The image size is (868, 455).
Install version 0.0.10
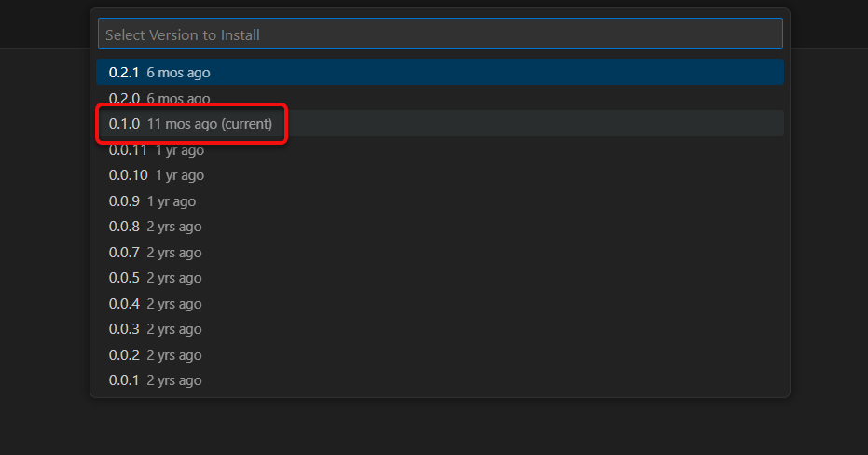click(128, 175)
